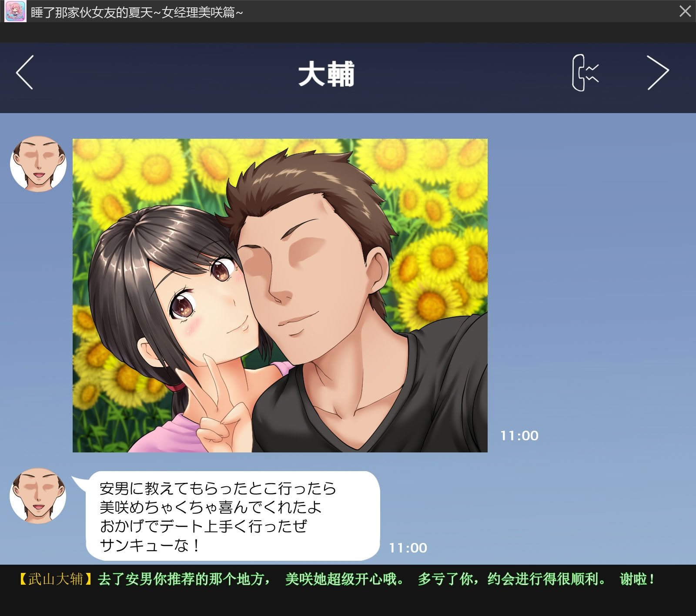696x616 pixels.
Task: Tap the avatar next to the text message
Action: pos(38,496)
